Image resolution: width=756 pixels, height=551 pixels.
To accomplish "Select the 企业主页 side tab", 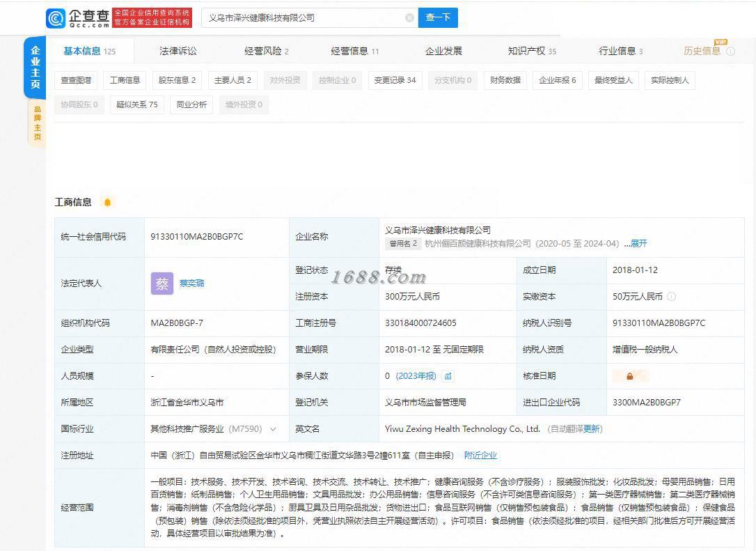I will [x=36, y=67].
